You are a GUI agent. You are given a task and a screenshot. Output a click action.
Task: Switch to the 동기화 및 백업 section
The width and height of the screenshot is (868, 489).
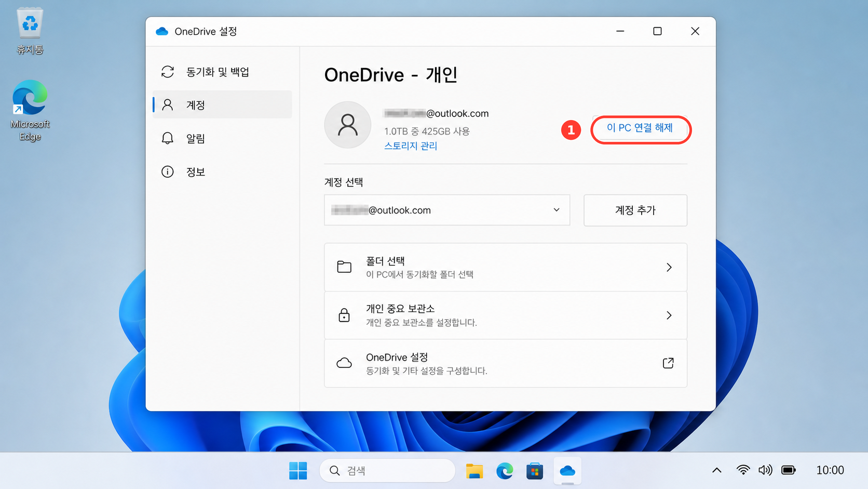pos(222,72)
